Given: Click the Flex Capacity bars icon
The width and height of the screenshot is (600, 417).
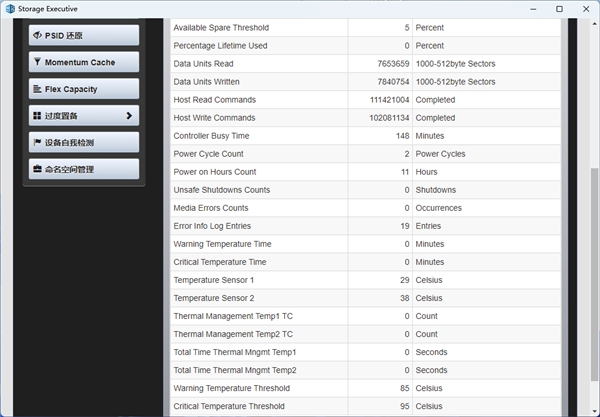Looking at the screenshot, I should pyautogui.click(x=37, y=89).
